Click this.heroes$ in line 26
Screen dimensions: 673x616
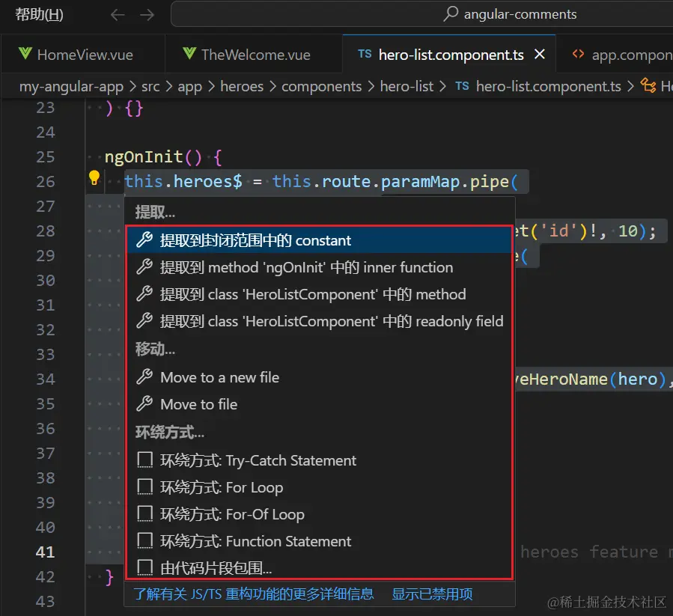(183, 181)
